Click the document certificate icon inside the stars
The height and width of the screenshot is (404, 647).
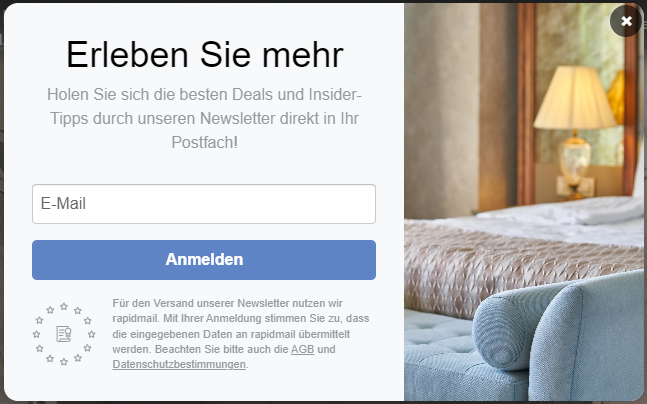64,334
